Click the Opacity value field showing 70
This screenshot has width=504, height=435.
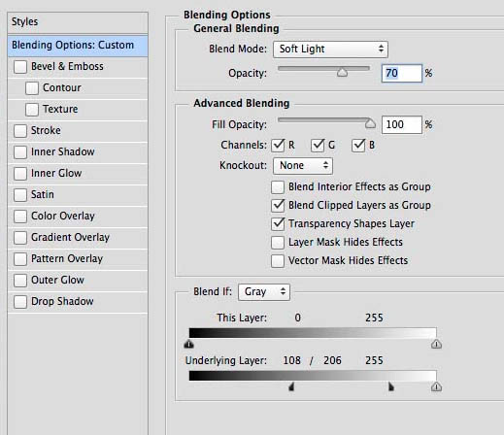pos(402,73)
